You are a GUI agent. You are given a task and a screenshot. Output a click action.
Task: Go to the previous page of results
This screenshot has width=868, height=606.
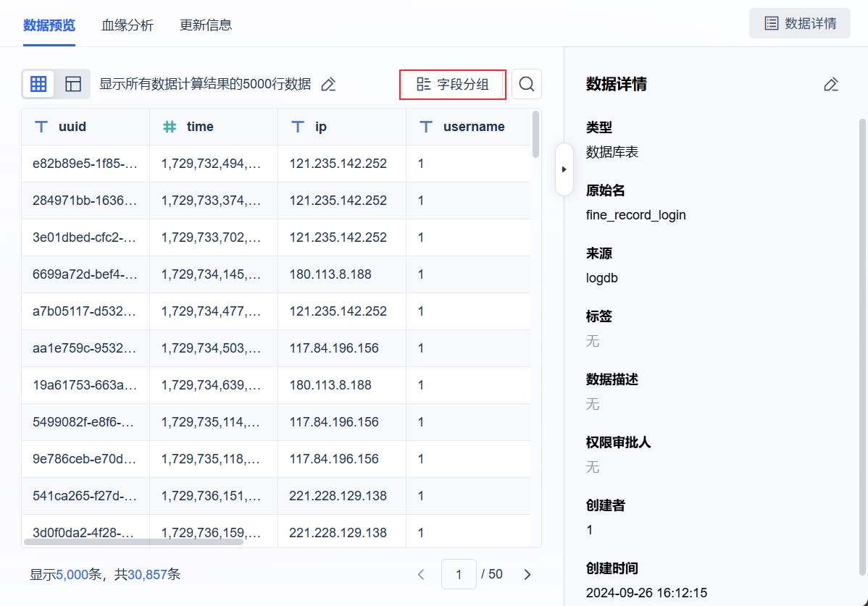(x=421, y=574)
